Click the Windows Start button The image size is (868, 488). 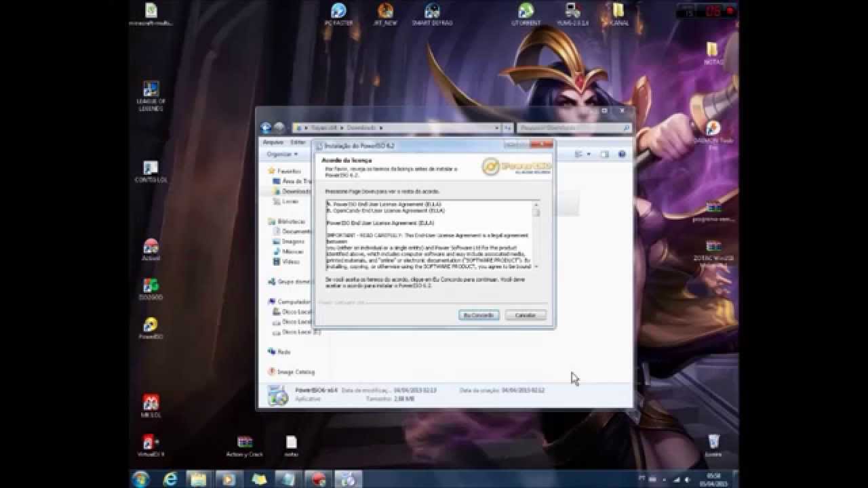point(141,479)
